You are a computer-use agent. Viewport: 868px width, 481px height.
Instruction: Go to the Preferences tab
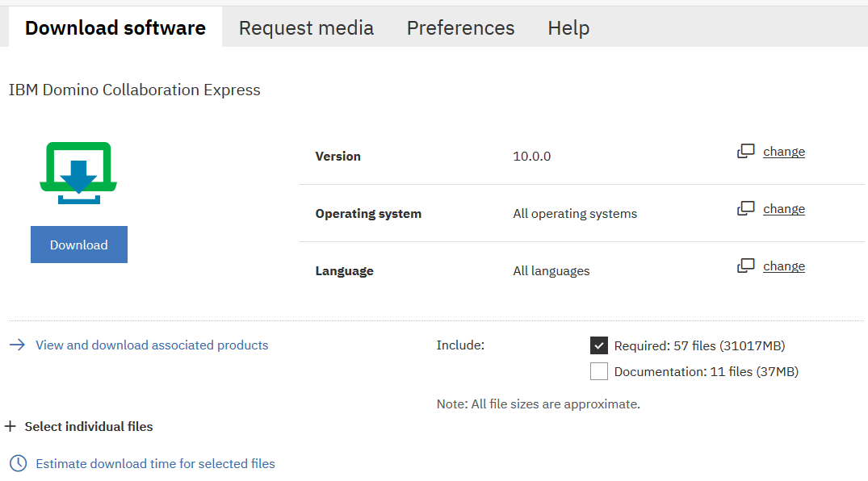coord(460,27)
